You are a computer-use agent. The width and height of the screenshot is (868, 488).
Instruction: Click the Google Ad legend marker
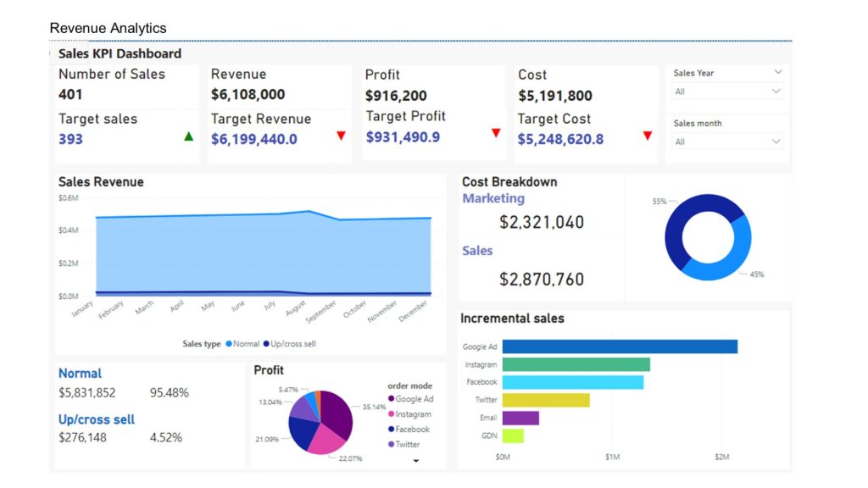click(x=391, y=399)
